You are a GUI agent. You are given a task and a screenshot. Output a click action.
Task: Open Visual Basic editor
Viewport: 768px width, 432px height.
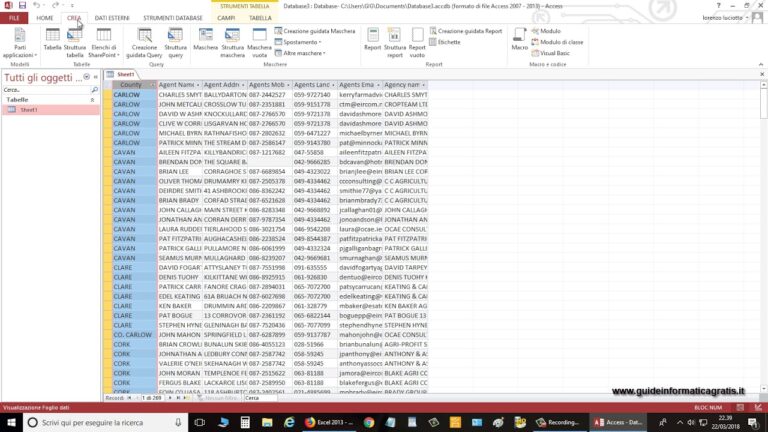click(x=551, y=53)
